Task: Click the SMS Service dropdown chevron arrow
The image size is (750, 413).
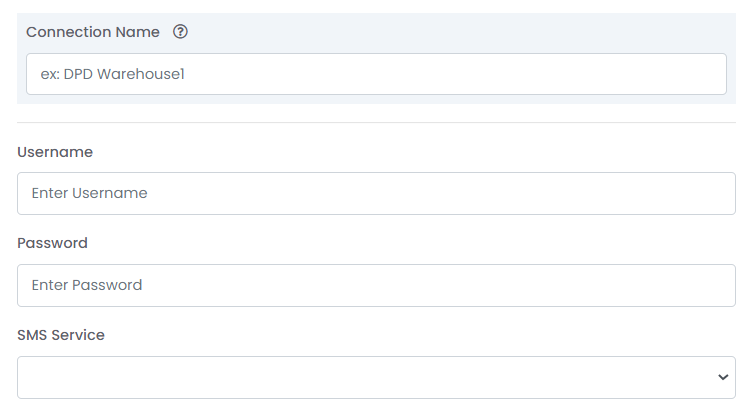Action: click(x=723, y=377)
